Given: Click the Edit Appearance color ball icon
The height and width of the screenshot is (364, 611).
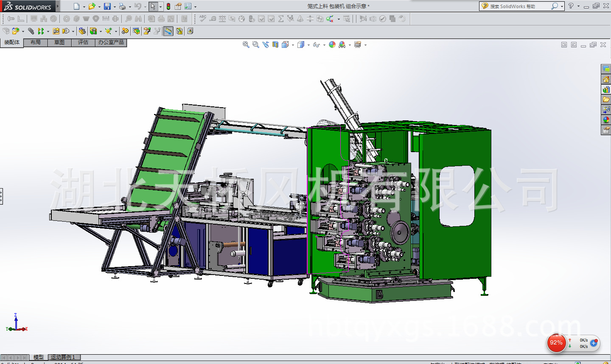Looking at the screenshot, I should point(332,44).
